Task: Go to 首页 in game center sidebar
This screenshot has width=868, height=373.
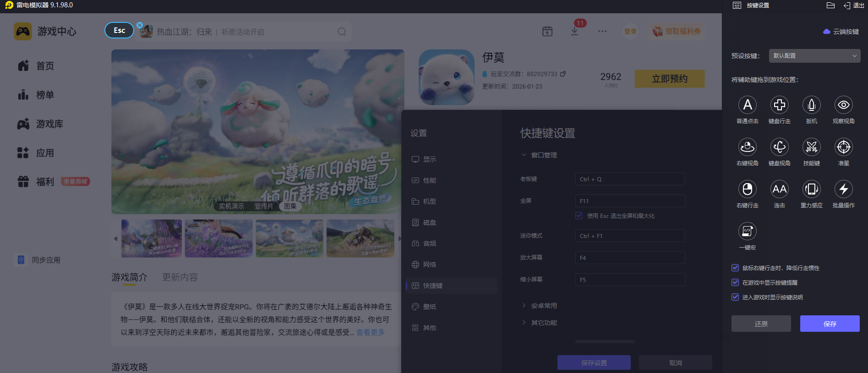Action: point(36,66)
